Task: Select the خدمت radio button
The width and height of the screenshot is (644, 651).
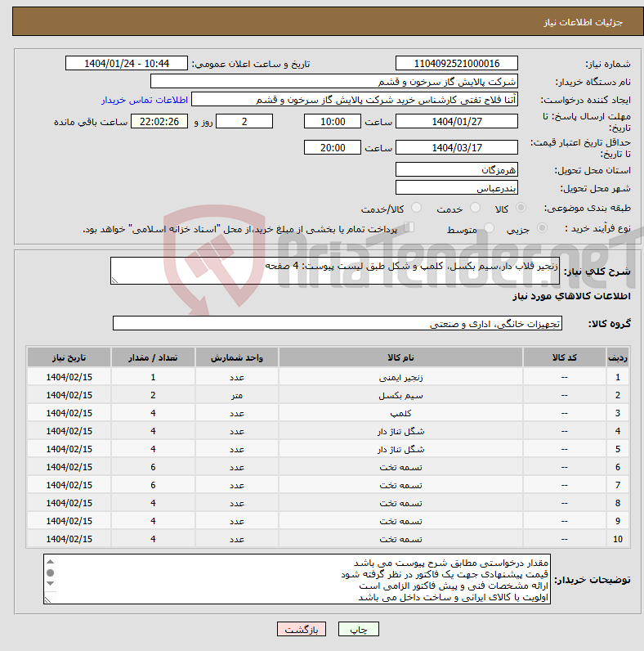Action: click(x=475, y=208)
